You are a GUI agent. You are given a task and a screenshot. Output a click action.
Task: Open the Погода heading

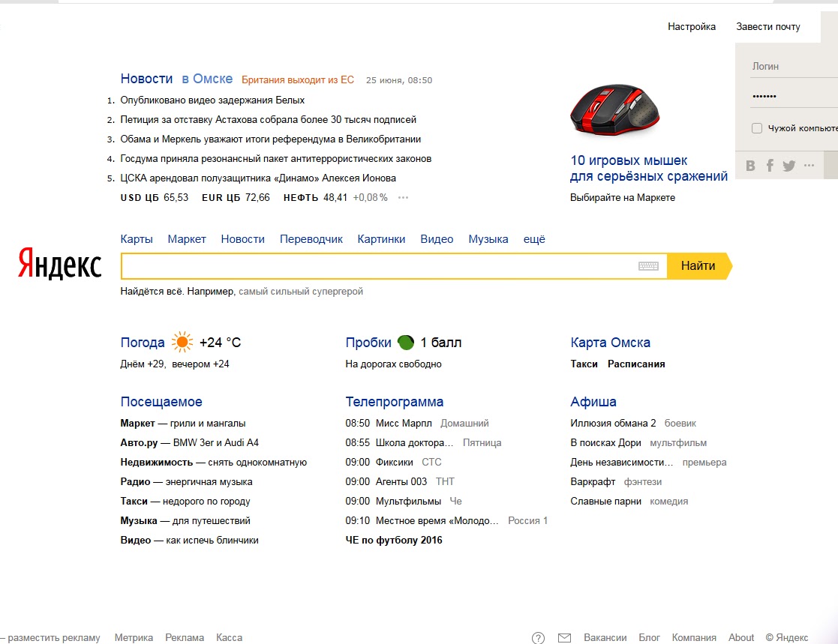142,343
